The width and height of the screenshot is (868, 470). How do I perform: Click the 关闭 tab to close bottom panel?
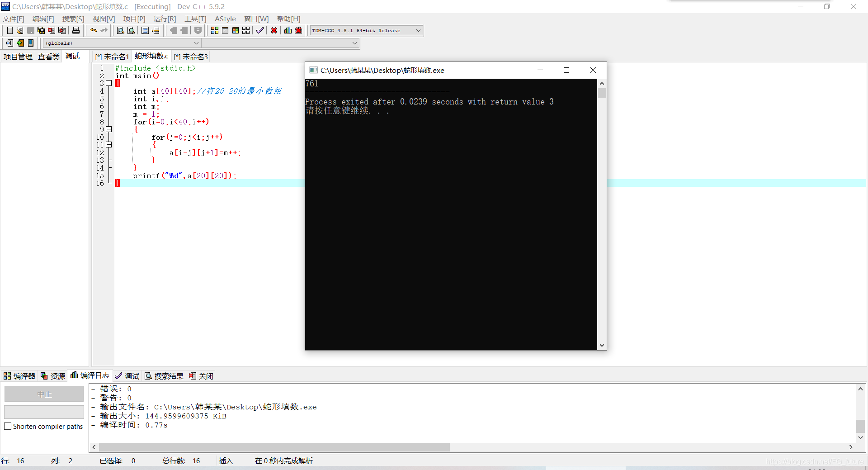(x=201, y=376)
